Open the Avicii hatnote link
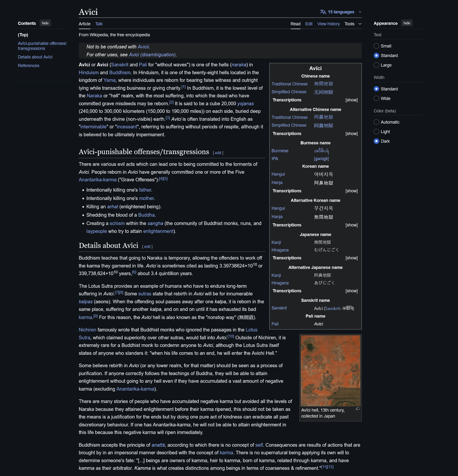This screenshot has height=476, width=458. 143,47
